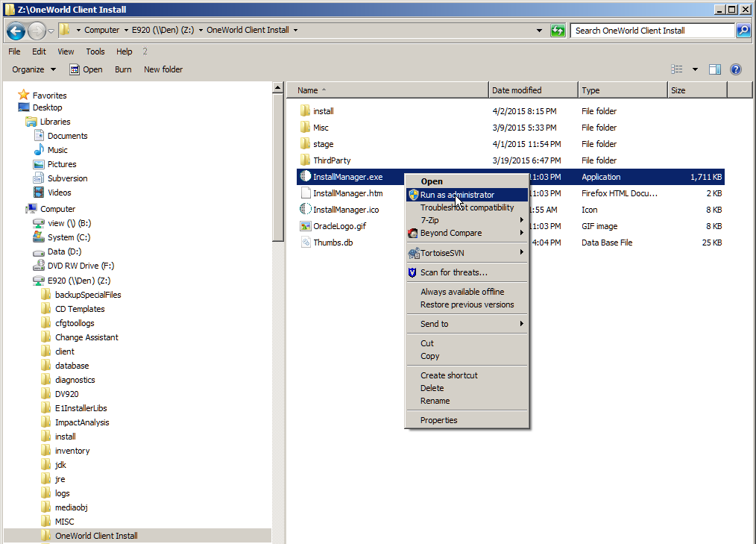Choose Create shortcut in context menu
Image resolution: width=756 pixels, height=544 pixels.
(467, 375)
